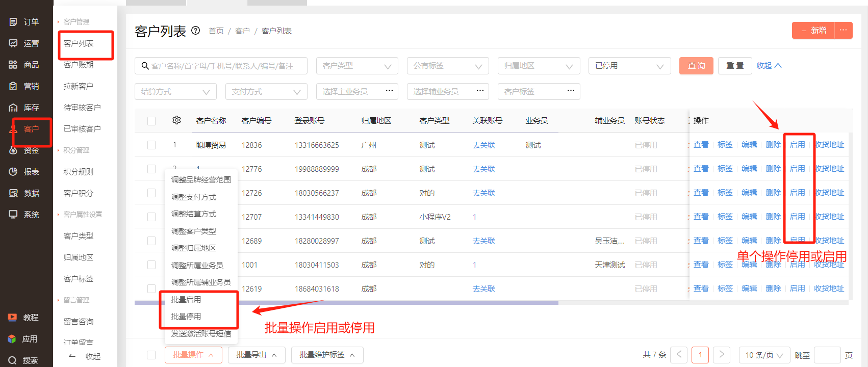Click 收货地址 in the 12619 row
This screenshot has width=868, height=367.
[x=829, y=289]
